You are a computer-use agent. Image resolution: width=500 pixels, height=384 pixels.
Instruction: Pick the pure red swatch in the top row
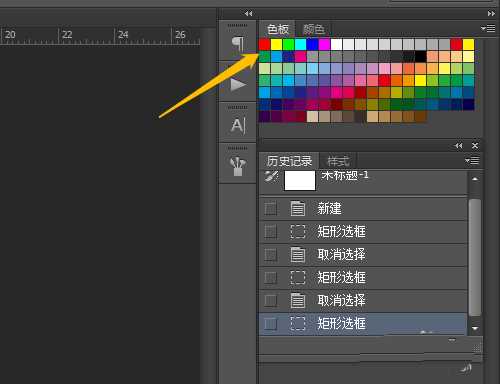[265, 44]
